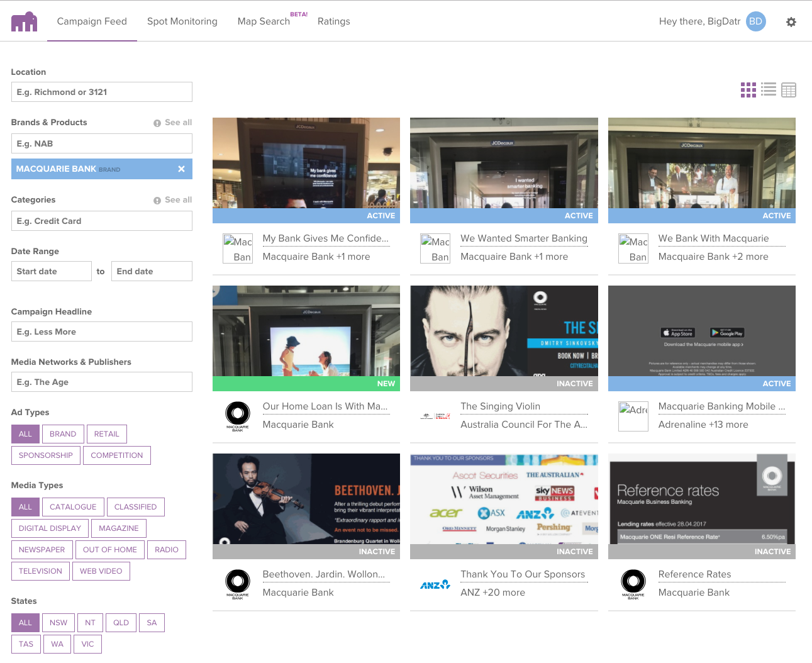Open Thank You To Our Sponsors title
This screenshot has height=663, width=812.
point(523,574)
